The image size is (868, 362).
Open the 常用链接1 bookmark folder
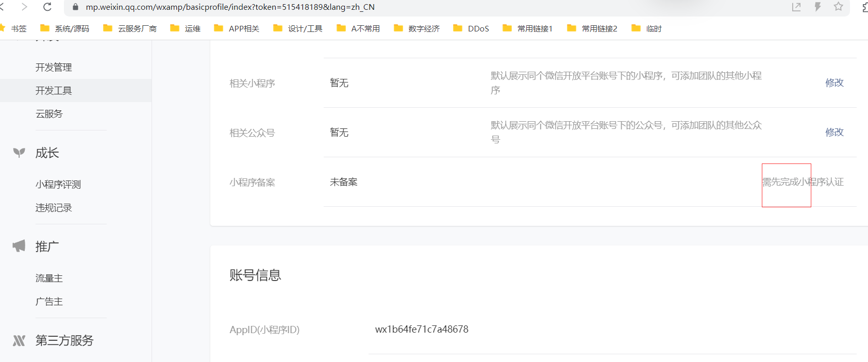click(528, 28)
